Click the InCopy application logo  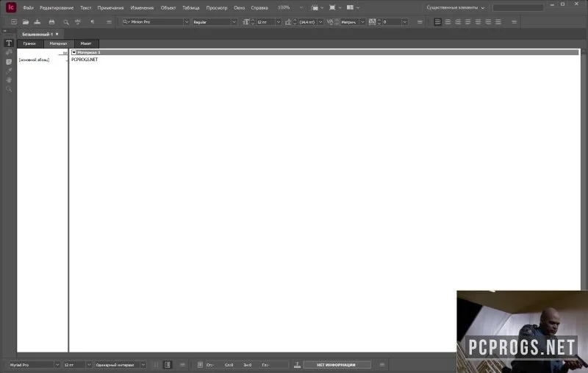tap(11, 7)
